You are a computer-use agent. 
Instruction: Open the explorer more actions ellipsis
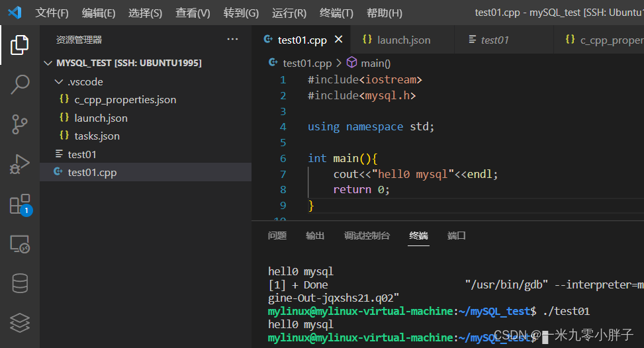tap(232, 40)
